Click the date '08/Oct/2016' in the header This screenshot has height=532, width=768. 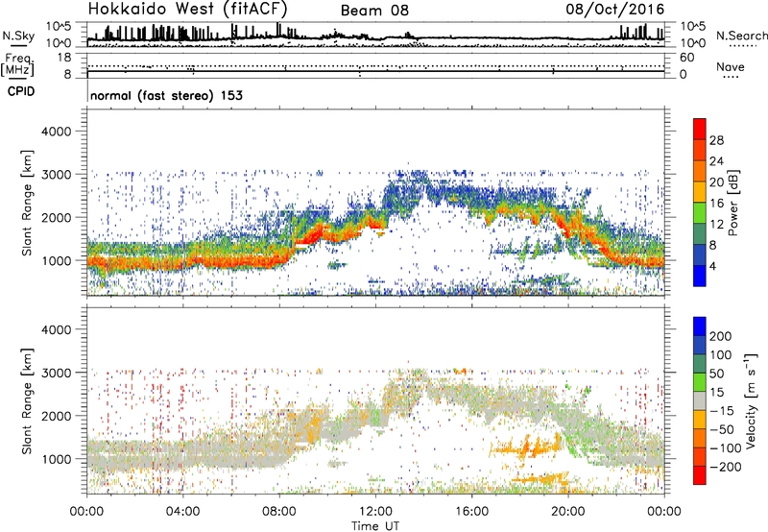coord(615,9)
